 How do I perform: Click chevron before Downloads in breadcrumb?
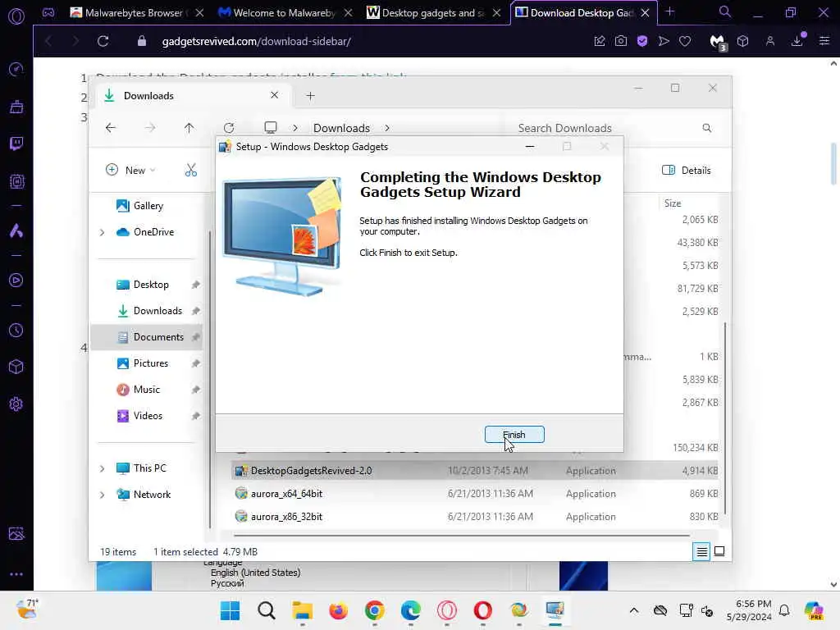point(295,128)
